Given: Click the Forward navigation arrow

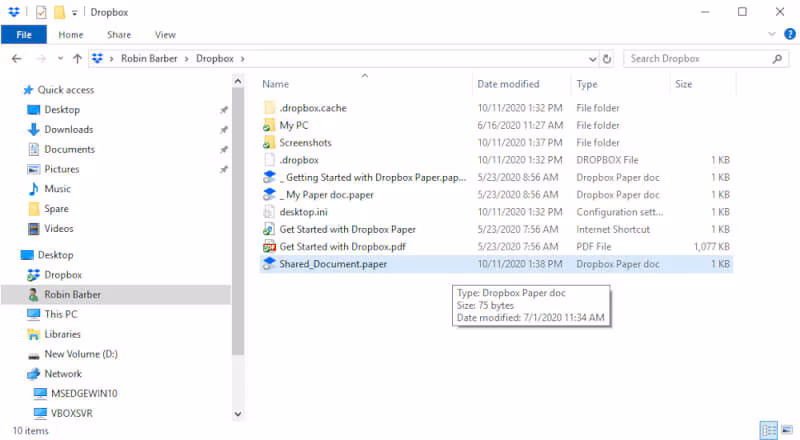Looking at the screenshot, I should [41, 59].
